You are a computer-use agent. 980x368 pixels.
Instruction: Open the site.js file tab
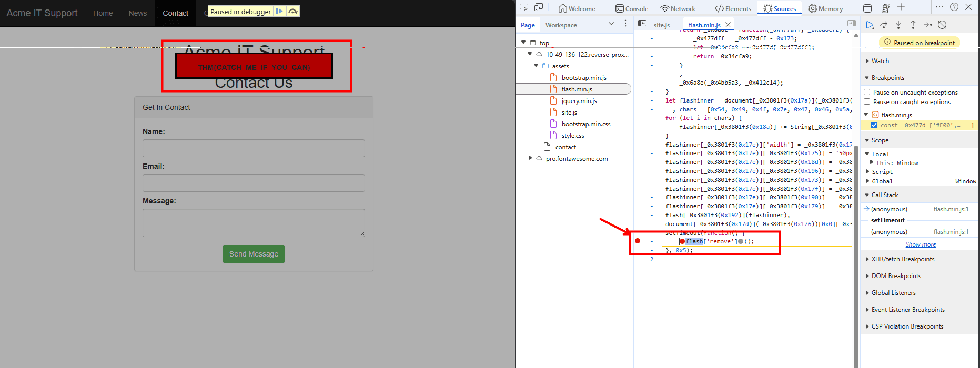661,25
